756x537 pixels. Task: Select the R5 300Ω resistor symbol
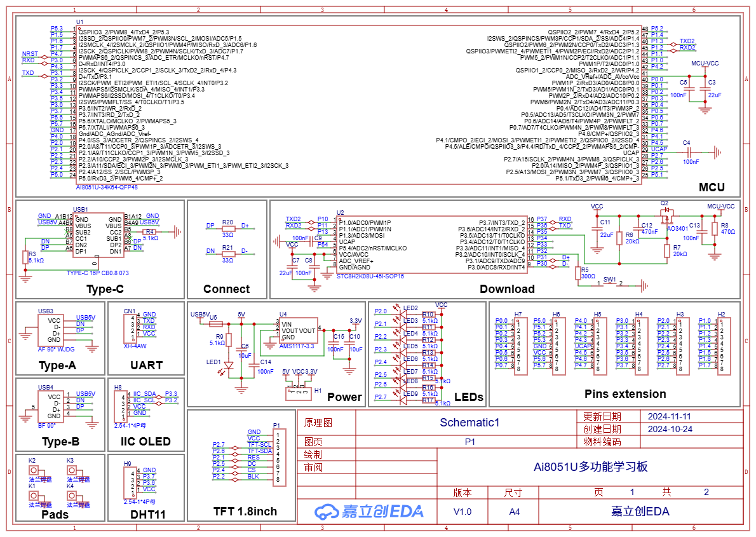click(577, 273)
